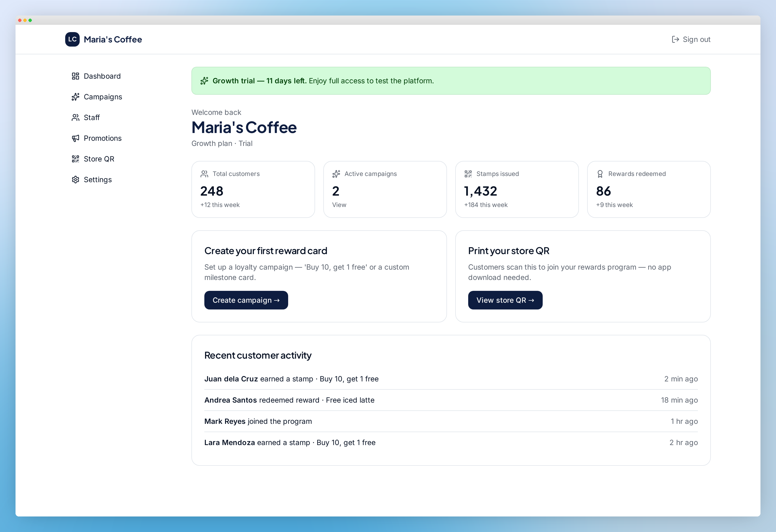Click the '2 min ago' timestamp
The height and width of the screenshot is (532, 776).
pyautogui.click(x=681, y=379)
